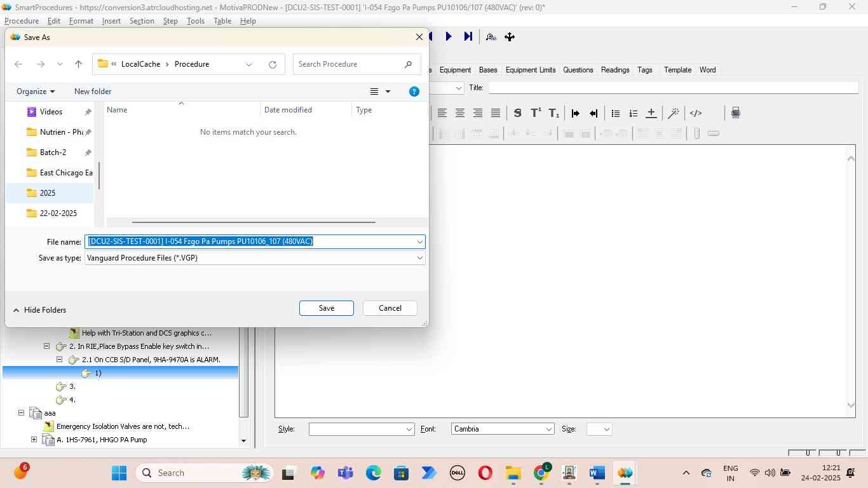Click the Search Procedure field
The width and height of the screenshot is (868, 488).
pos(356,64)
